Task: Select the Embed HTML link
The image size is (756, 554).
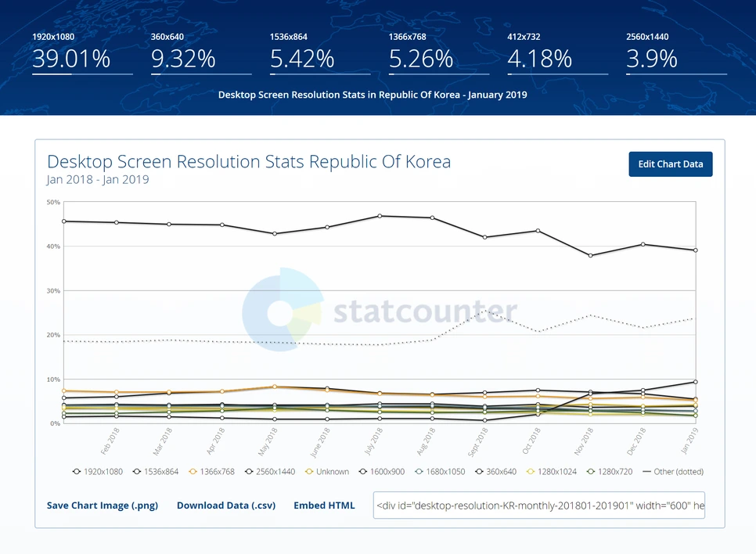Action: 324,505
